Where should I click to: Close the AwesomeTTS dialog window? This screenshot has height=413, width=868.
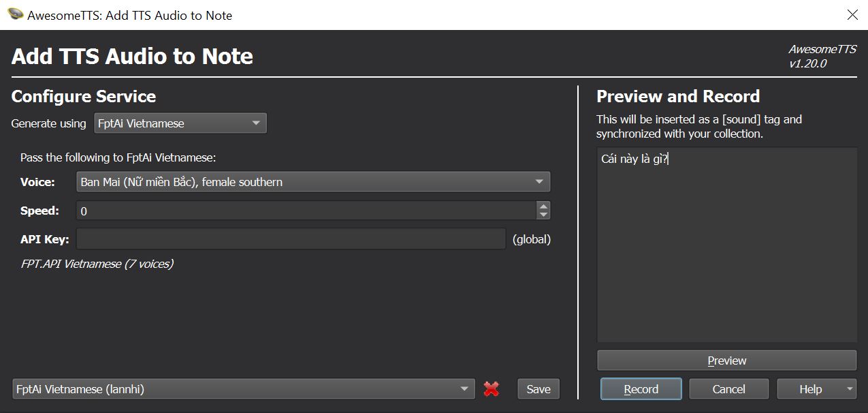[x=853, y=14]
